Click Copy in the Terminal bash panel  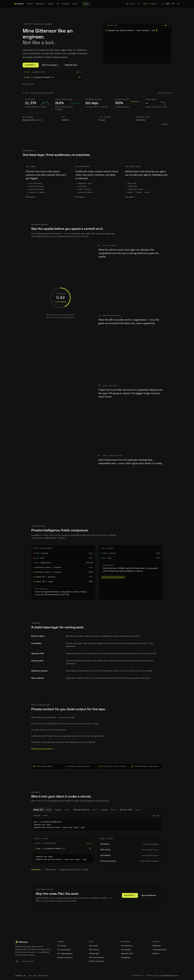[157, 816]
